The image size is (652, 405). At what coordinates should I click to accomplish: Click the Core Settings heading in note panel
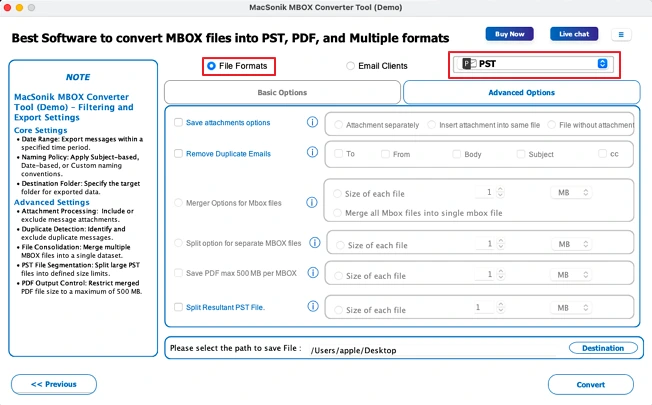pos(40,130)
